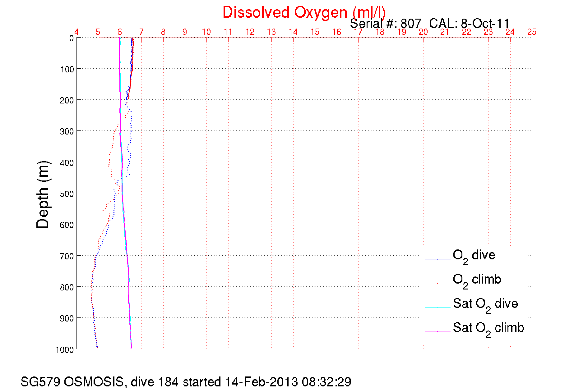Click the depth tick label 500

click(67, 194)
